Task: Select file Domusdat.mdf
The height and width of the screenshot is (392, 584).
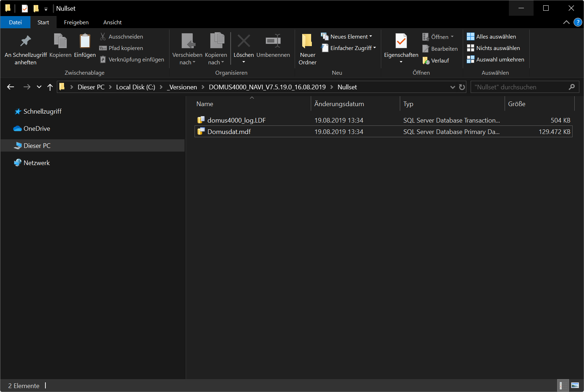Action: 383,132
